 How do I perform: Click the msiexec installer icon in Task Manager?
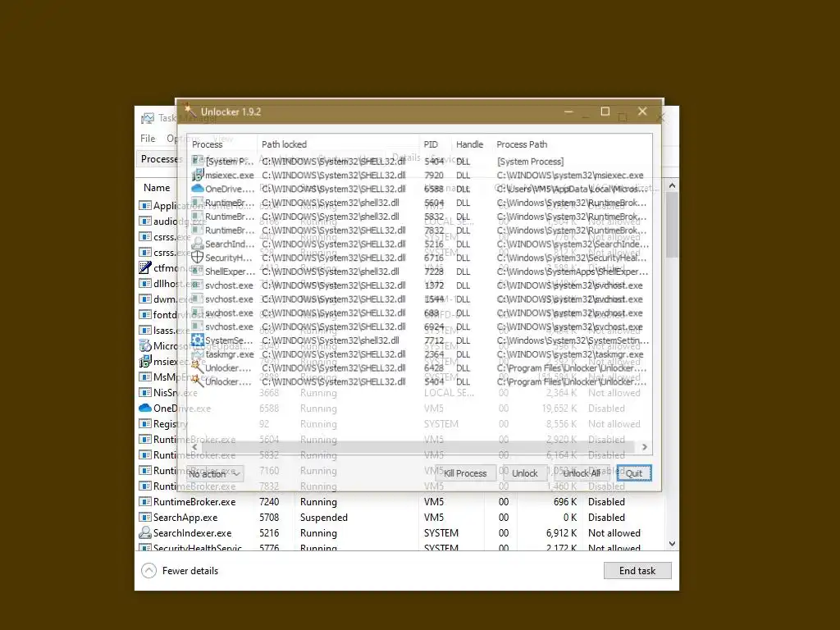point(144,361)
